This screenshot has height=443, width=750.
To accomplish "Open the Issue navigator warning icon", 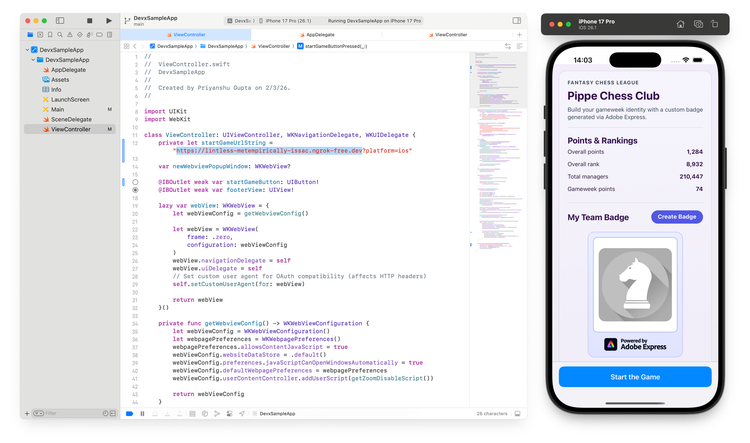I will pos(70,34).
